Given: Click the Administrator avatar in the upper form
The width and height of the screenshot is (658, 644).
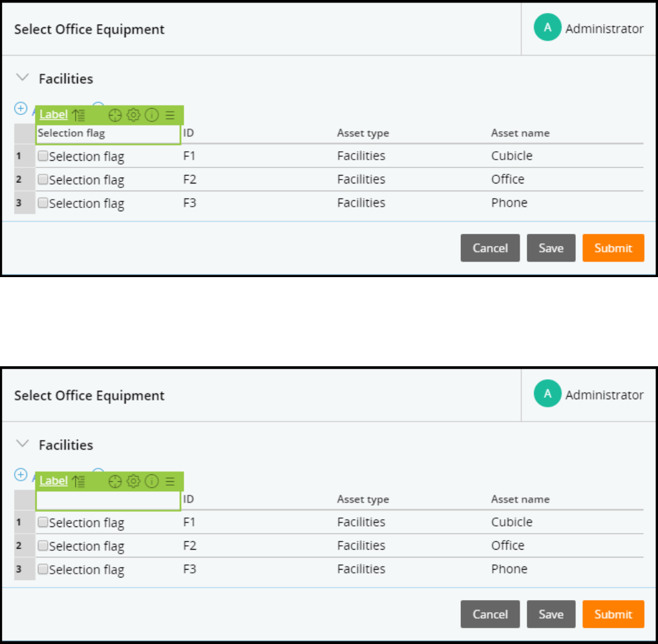Looking at the screenshot, I should (547, 28).
